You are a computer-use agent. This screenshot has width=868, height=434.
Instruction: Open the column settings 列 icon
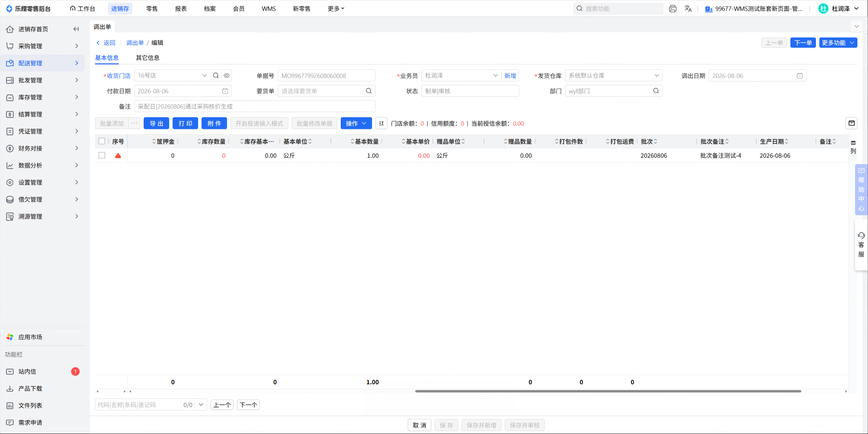tap(853, 147)
